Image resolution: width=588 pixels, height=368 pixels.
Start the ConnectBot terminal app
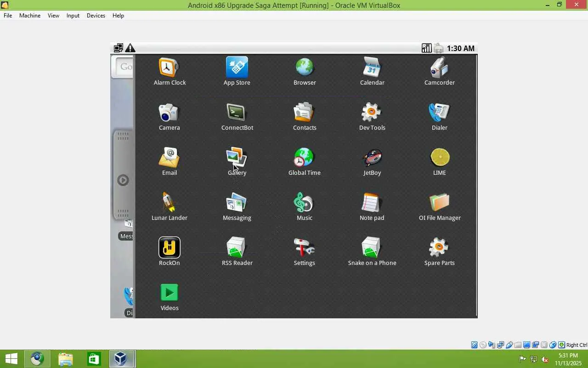point(237,117)
